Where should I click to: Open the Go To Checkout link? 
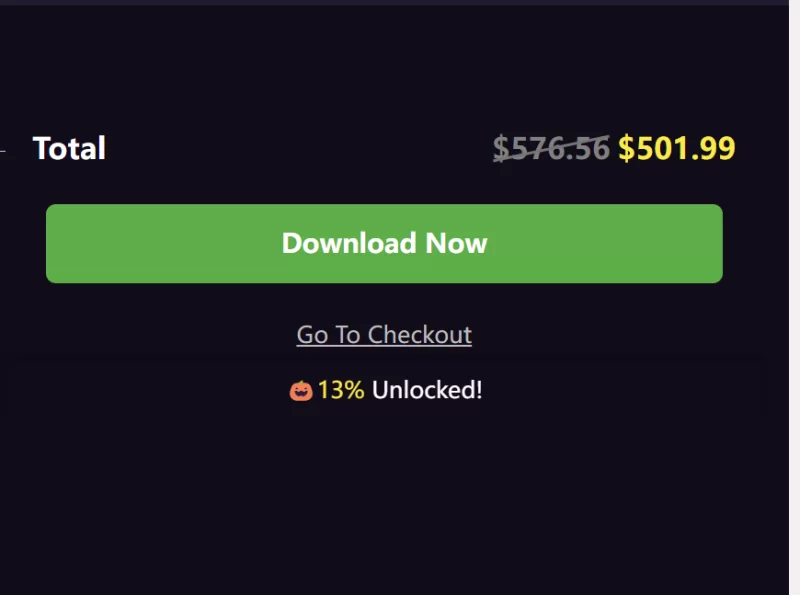click(x=384, y=335)
